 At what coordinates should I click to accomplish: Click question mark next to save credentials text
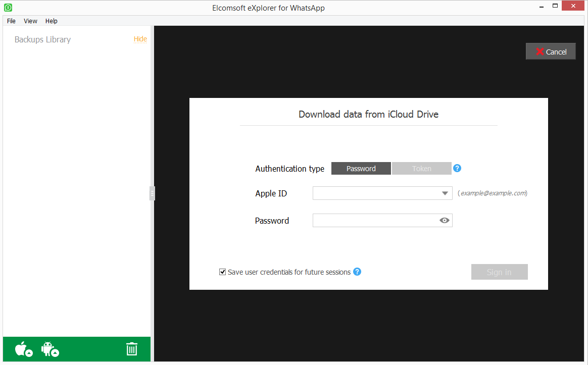point(357,272)
